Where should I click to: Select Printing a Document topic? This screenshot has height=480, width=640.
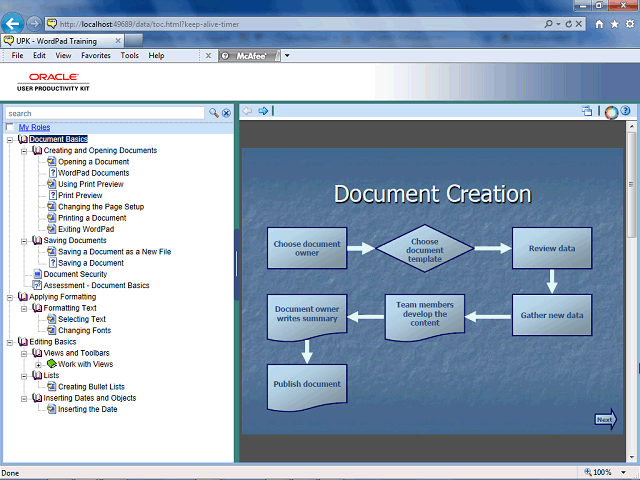(x=92, y=218)
